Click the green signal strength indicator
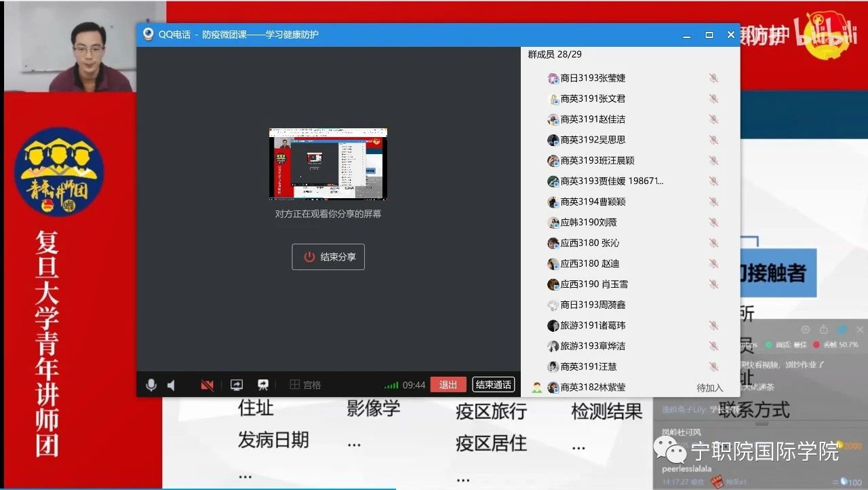 tap(391, 385)
